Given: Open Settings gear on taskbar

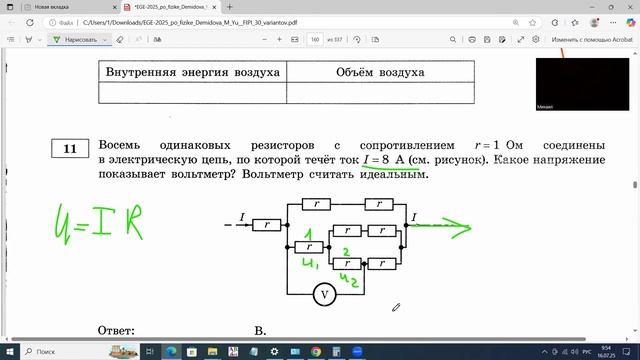Looking at the screenshot, I should pos(274,351).
